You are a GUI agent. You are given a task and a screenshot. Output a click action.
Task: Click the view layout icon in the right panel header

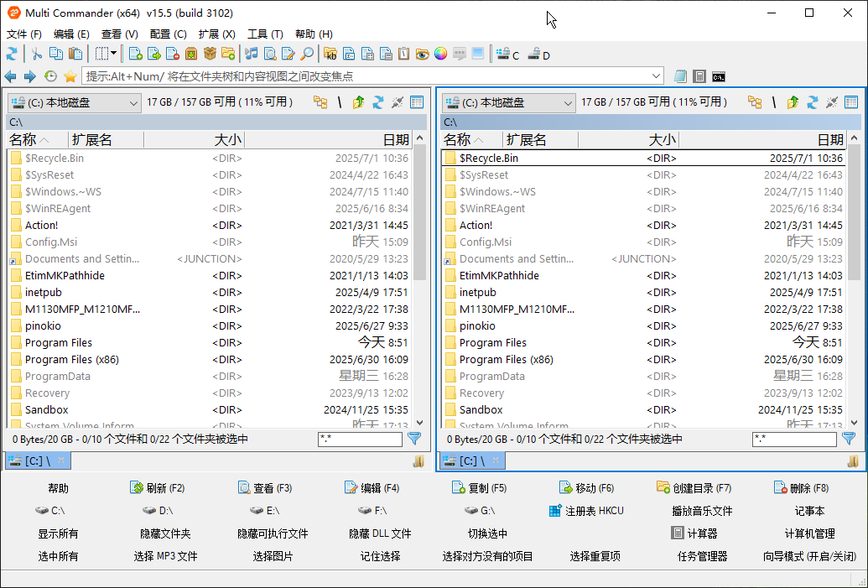[x=851, y=101]
